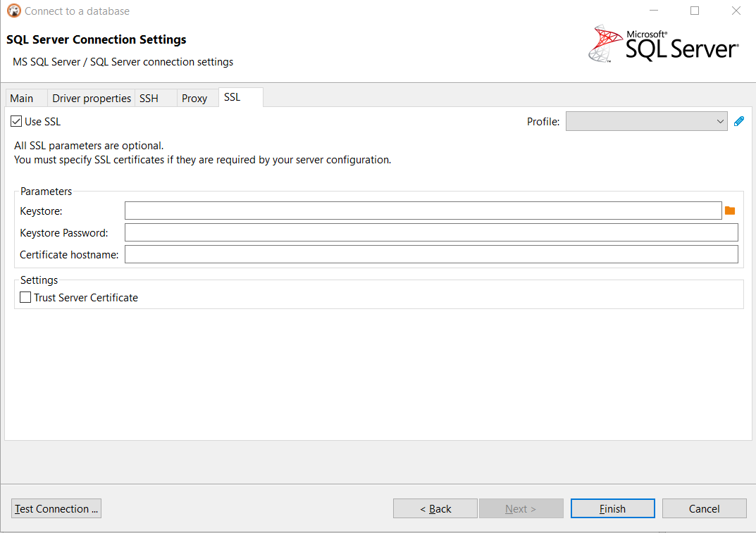Open the Profile dropdown
Screen dimensions: 756x533
(x=645, y=120)
